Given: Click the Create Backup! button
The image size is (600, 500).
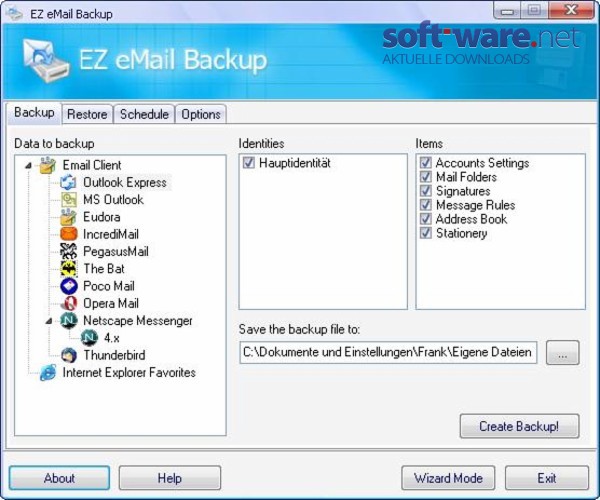Looking at the screenshot, I should point(519,426).
